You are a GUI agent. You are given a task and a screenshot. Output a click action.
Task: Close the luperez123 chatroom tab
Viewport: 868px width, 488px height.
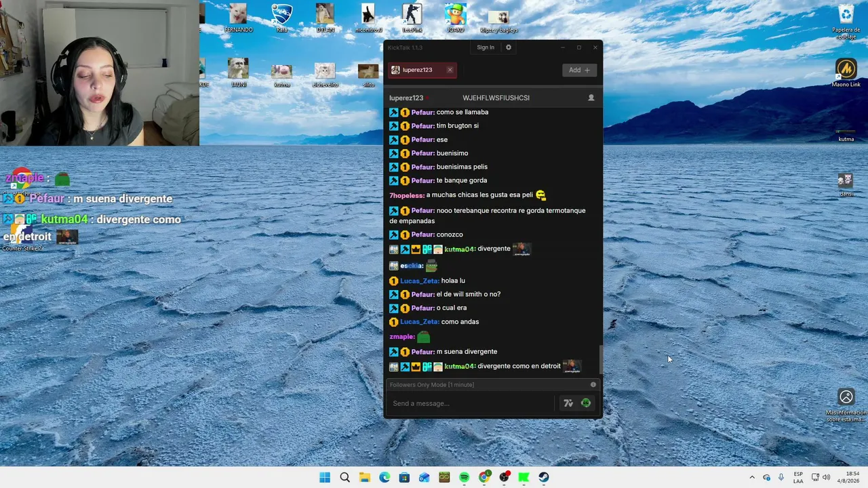450,70
